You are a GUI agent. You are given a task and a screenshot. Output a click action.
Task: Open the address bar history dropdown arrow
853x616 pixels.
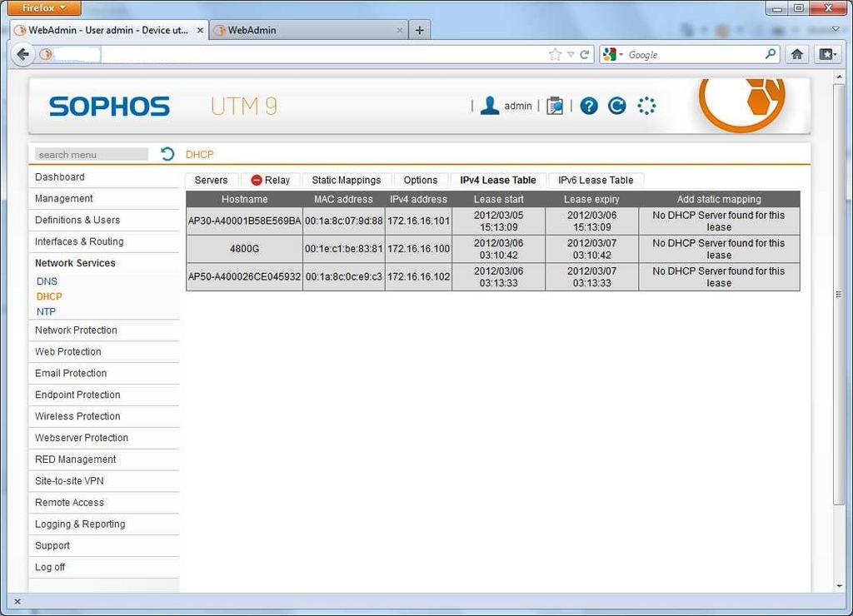571,54
